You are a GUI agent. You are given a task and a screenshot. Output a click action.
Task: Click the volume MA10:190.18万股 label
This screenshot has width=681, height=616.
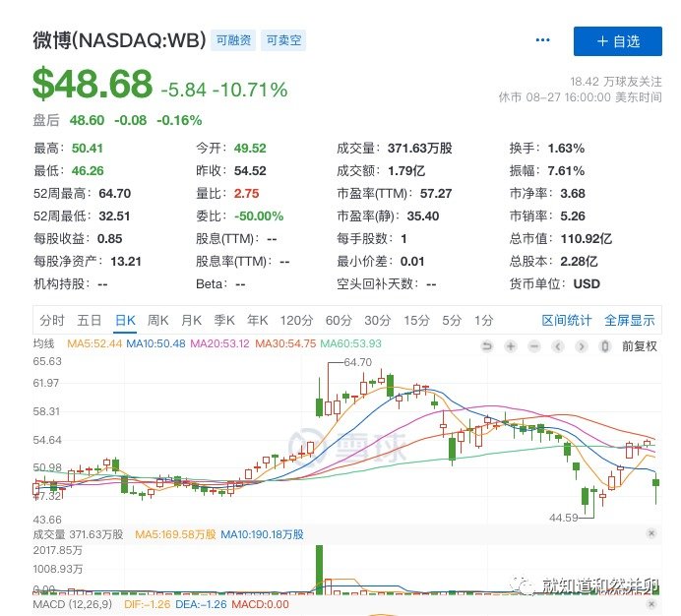click(x=262, y=534)
